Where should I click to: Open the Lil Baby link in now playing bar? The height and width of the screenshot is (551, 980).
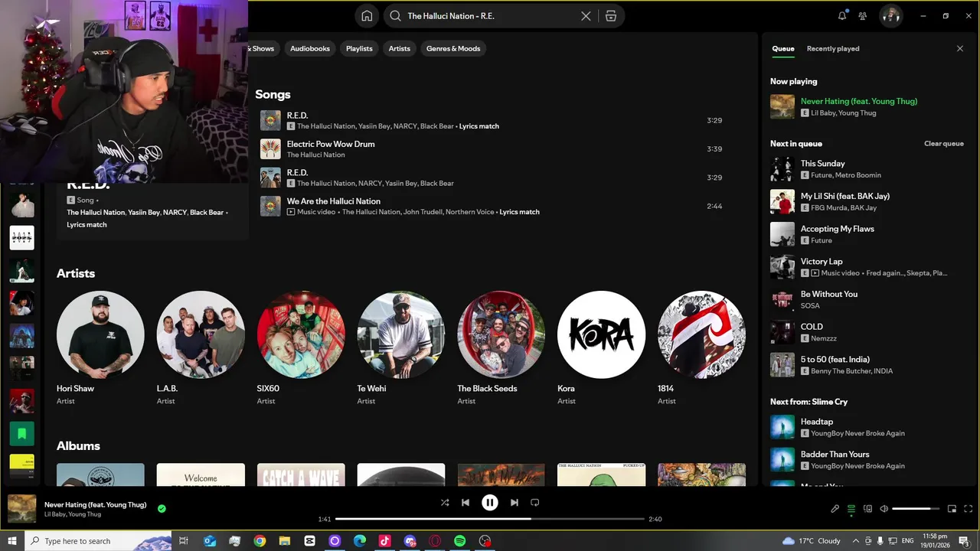coord(54,515)
